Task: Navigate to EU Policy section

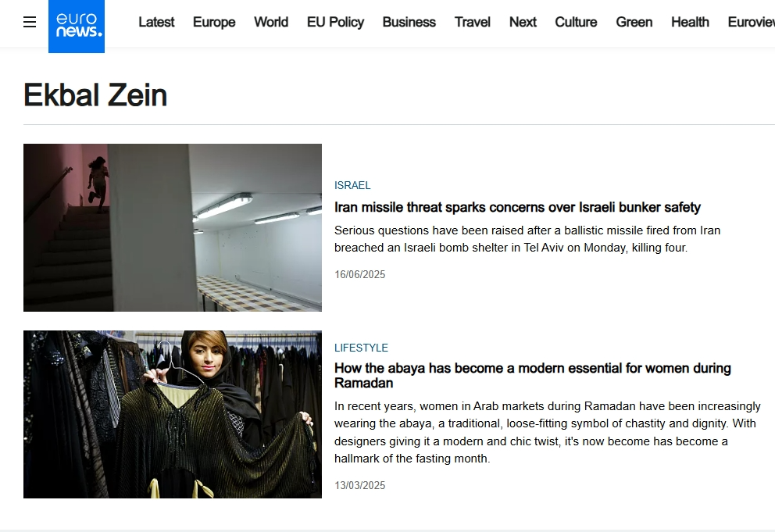Action: (335, 22)
